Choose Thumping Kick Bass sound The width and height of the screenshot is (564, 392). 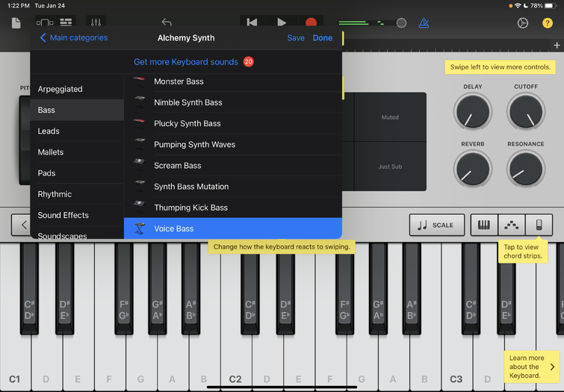pos(233,208)
